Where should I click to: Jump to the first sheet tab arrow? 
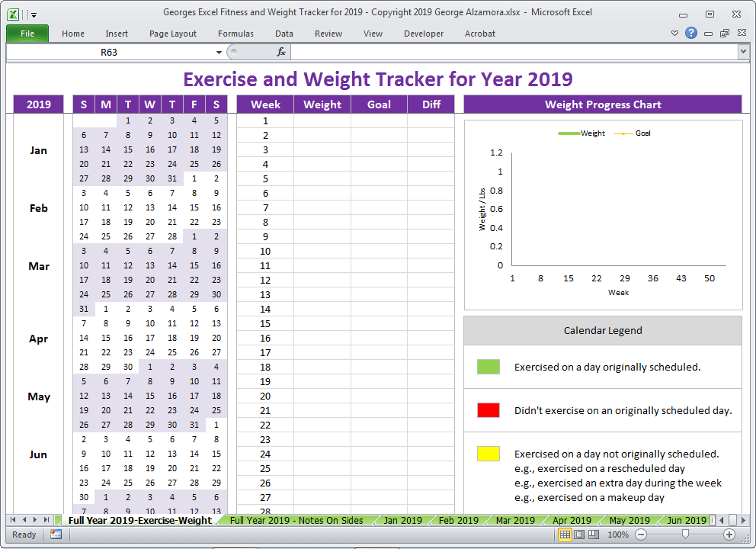pyautogui.click(x=13, y=520)
